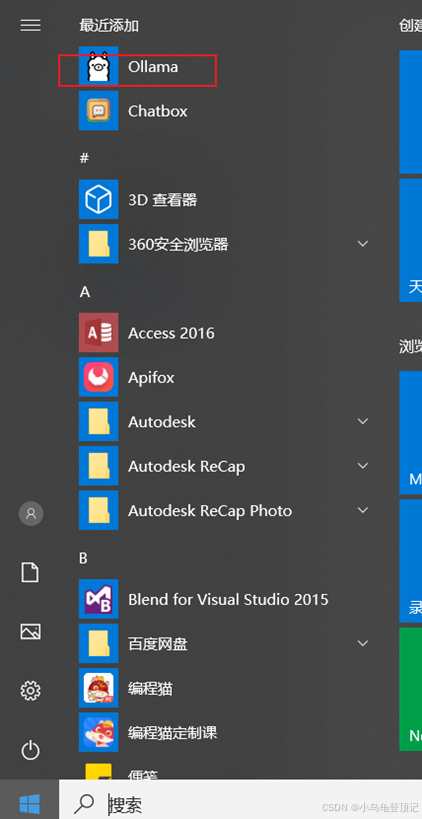Open the hamburger expand menu
422x819 pixels.
click(30, 25)
